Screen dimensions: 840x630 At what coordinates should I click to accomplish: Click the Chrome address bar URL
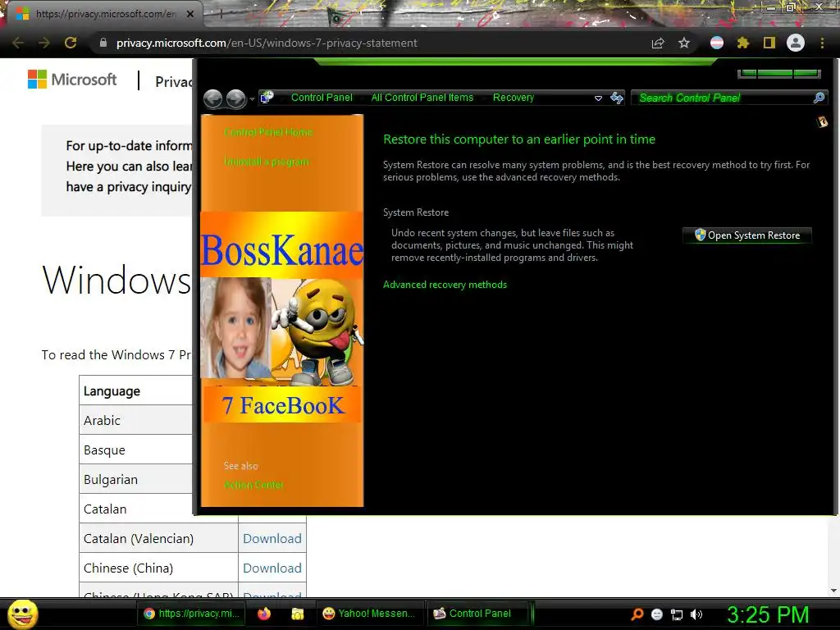tap(267, 43)
